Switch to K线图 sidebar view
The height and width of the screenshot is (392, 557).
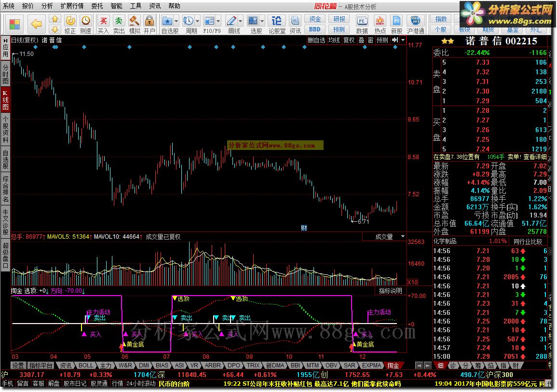coord(5,100)
